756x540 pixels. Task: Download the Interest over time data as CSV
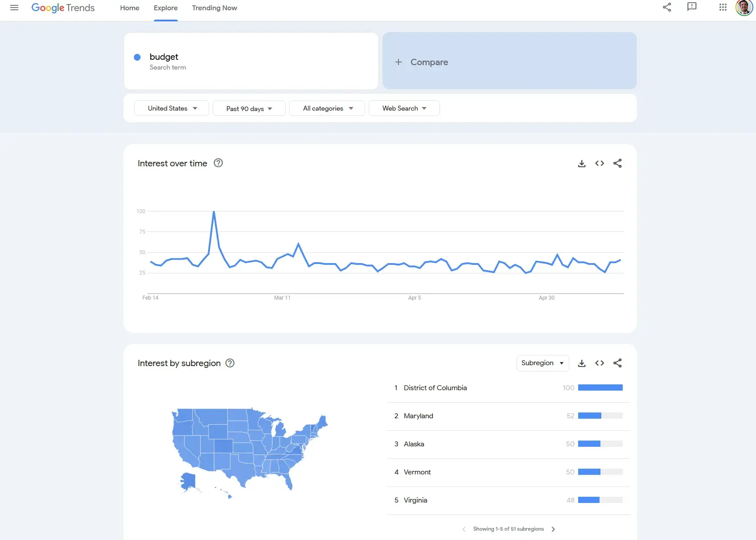[582, 163]
